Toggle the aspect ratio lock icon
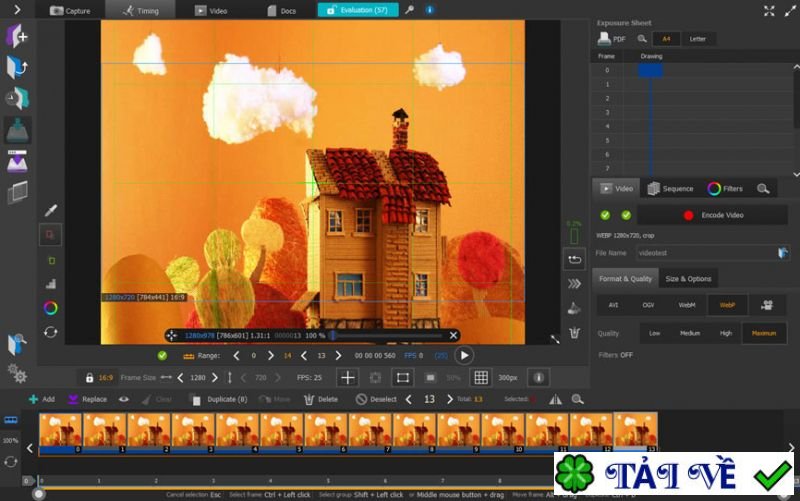This screenshot has width=800, height=501. click(x=89, y=378)
